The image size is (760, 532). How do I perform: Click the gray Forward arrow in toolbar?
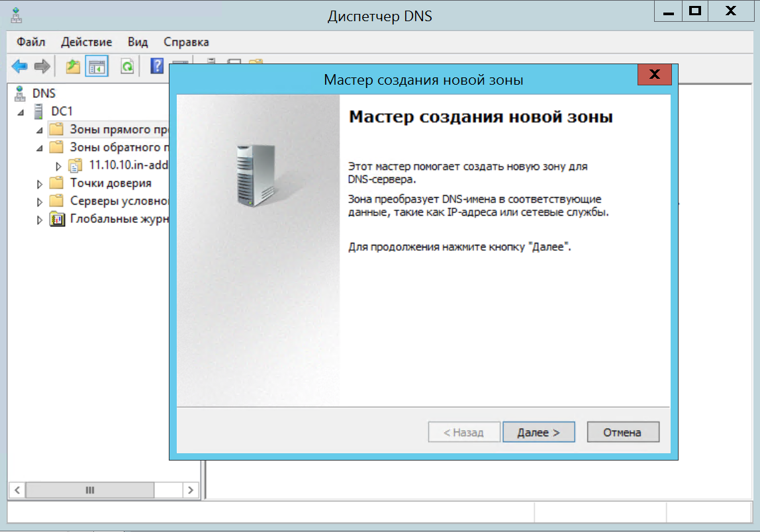42,66
